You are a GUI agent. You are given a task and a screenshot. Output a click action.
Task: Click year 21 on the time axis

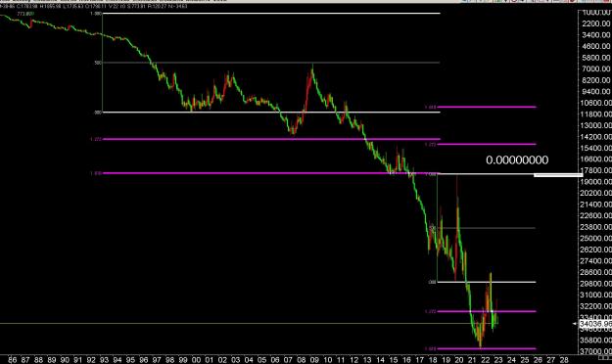click(x=472, y=360)
